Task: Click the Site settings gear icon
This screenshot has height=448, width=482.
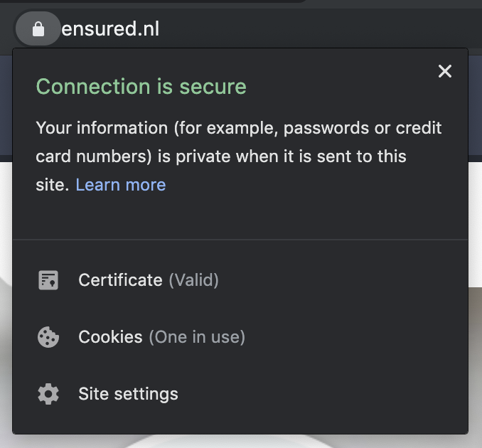Action: pos(48,394)
